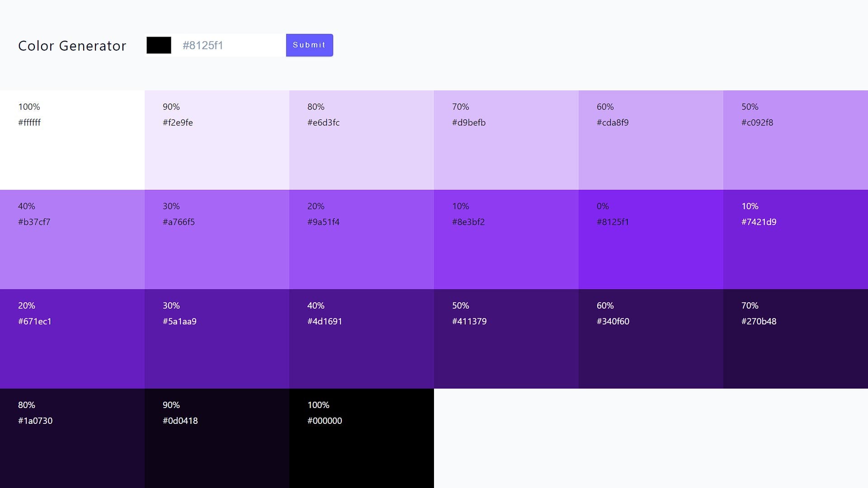Select the base color #8125f1 tile

651,239
